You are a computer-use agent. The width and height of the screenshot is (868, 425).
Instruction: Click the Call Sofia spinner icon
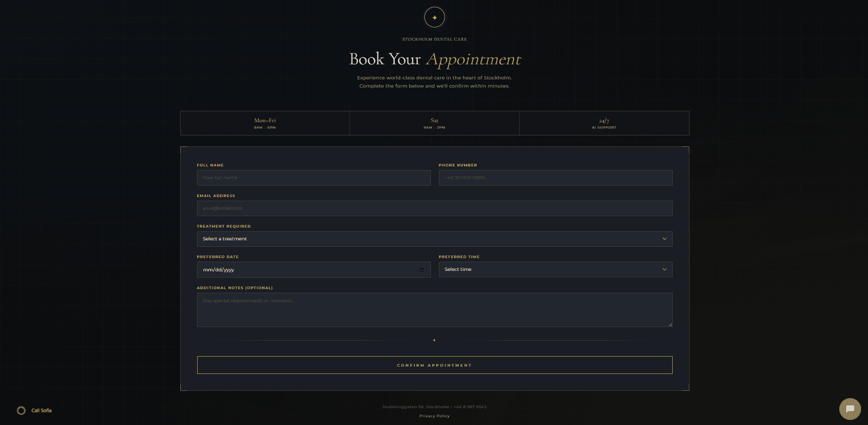(21, 410)
